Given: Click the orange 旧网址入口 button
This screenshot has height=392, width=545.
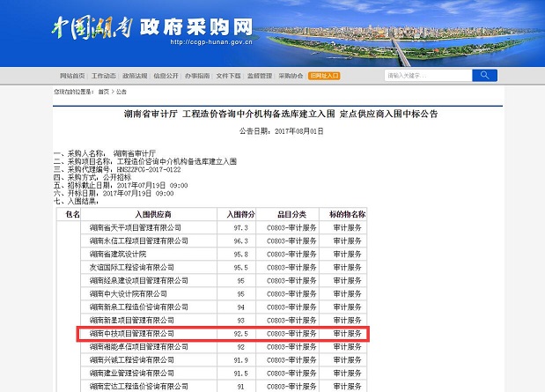Looking at the screenshot, I should click(324, 76).
